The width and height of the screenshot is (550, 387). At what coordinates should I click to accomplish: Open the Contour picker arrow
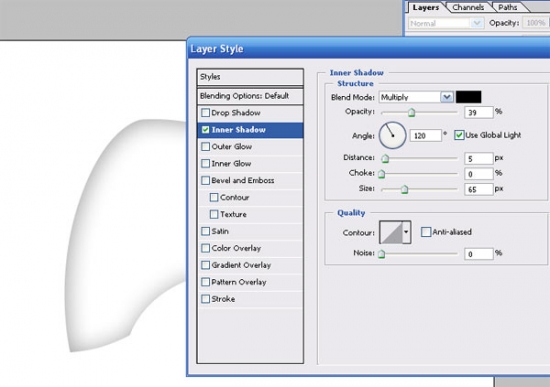(x=406, y=232)
